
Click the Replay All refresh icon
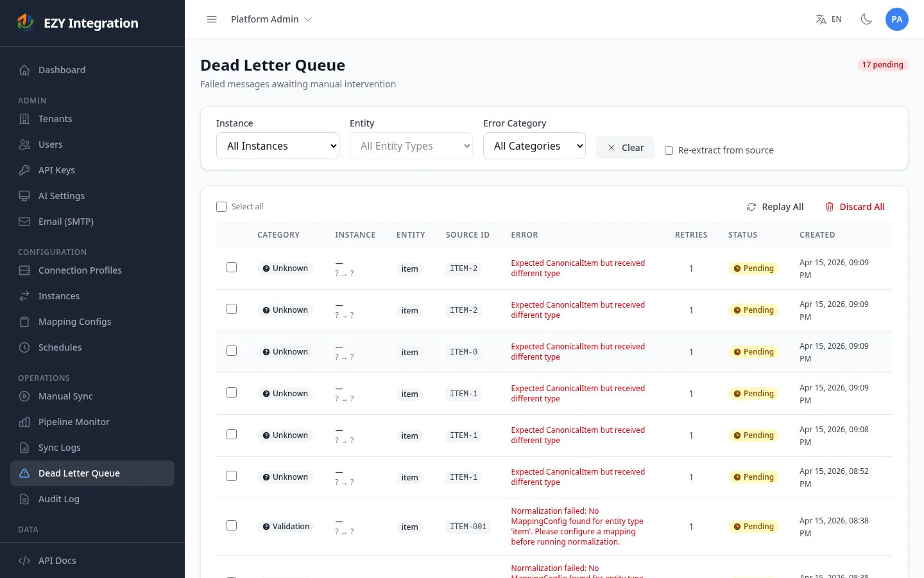(x=751, y=207)
